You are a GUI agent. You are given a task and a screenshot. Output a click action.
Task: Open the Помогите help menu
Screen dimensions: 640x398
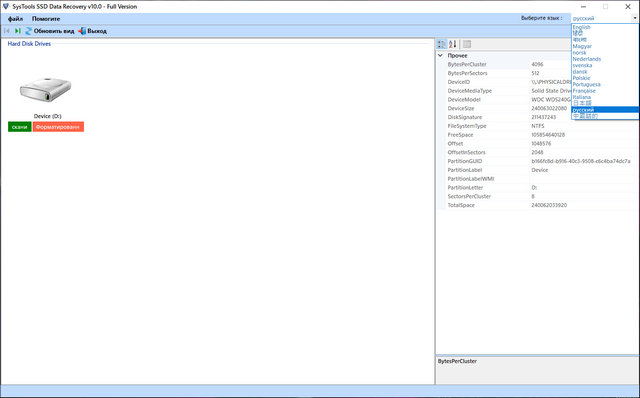tap(46, 19)
